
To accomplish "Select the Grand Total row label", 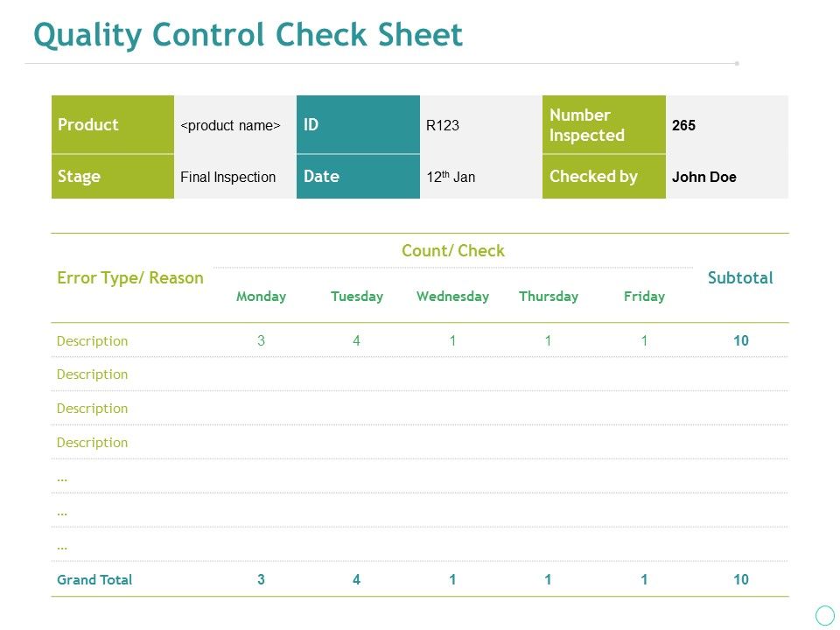I will (x=94, y=579).
